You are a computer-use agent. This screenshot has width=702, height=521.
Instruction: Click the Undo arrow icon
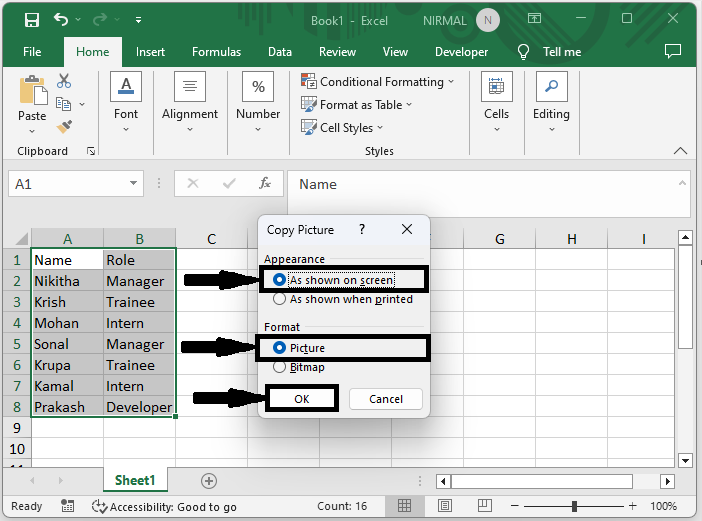coord(61,20)
